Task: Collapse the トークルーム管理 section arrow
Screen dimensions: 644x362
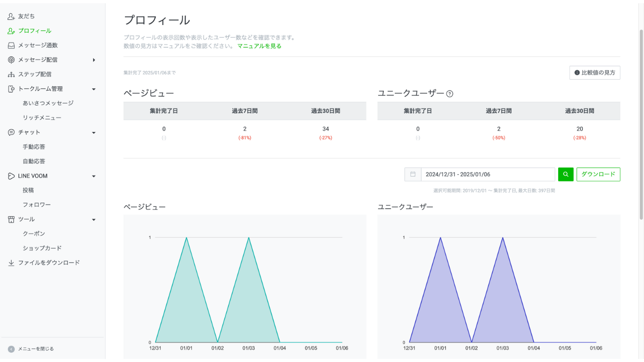Action: click(94, 89)
